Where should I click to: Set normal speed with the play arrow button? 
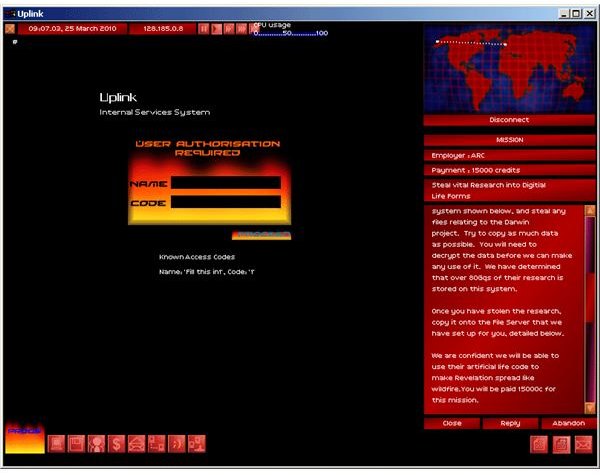point(216,29)
